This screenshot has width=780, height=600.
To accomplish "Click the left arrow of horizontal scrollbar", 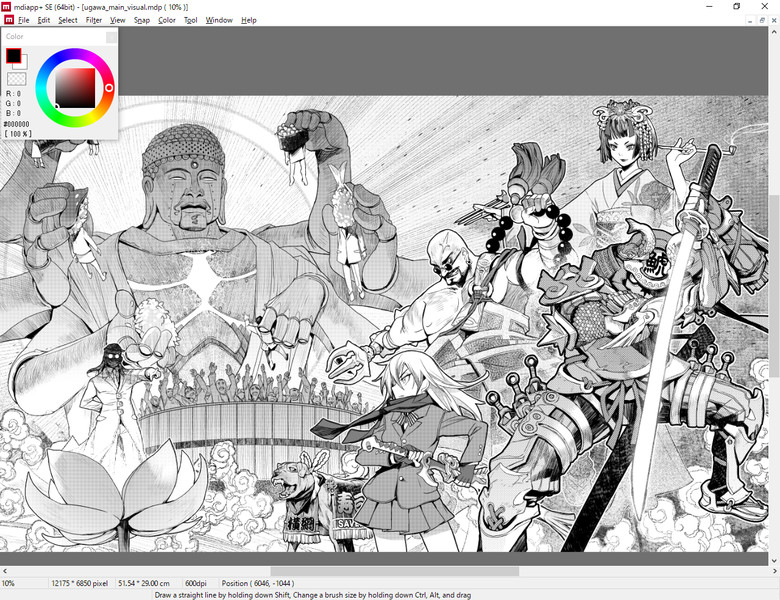I will pyautogui.click(x=4, y=571).
